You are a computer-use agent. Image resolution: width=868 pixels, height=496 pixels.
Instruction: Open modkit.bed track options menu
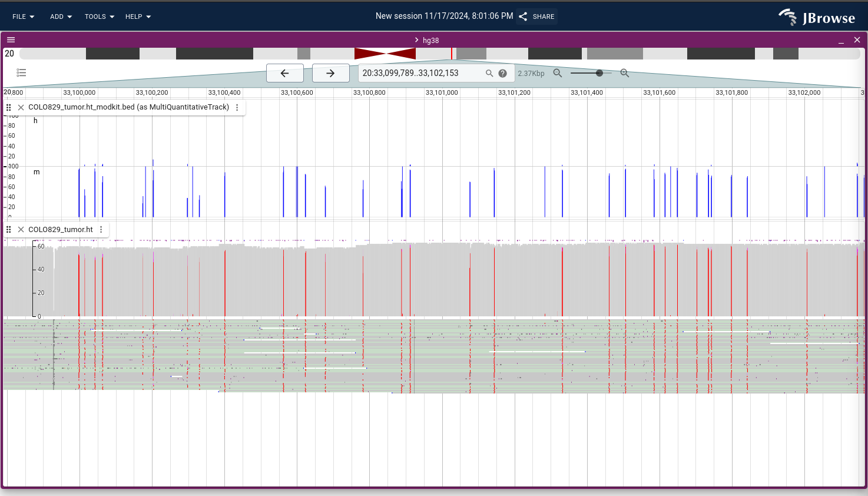point(237,107)
